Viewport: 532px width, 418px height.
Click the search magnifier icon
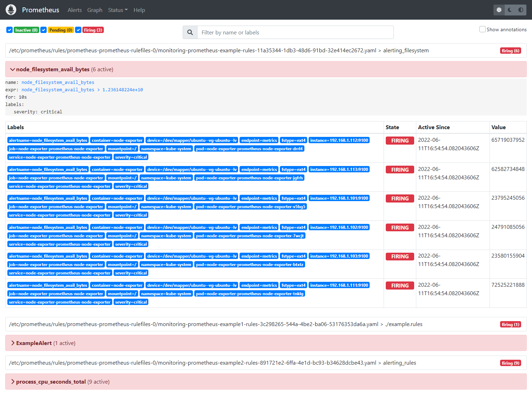pos(190,32)
